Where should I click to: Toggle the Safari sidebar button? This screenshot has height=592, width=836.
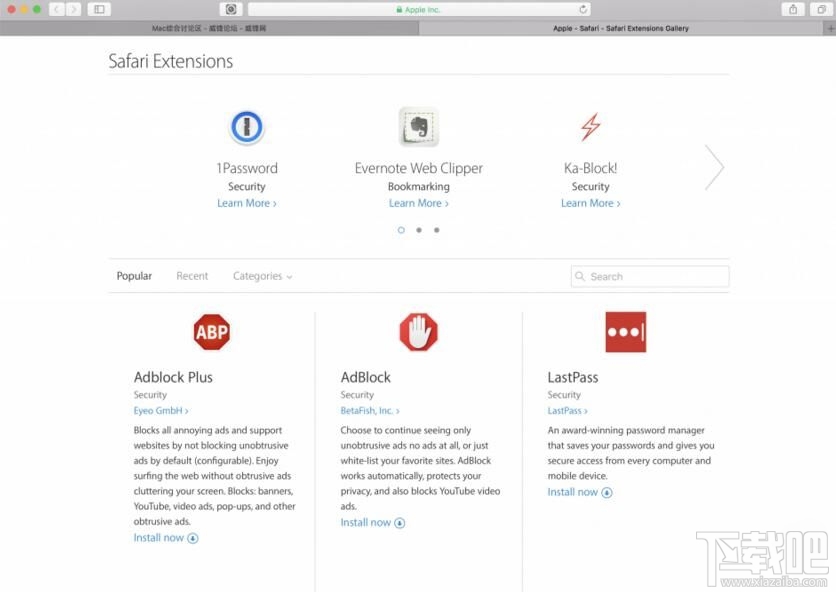click(x=99, y=9)
